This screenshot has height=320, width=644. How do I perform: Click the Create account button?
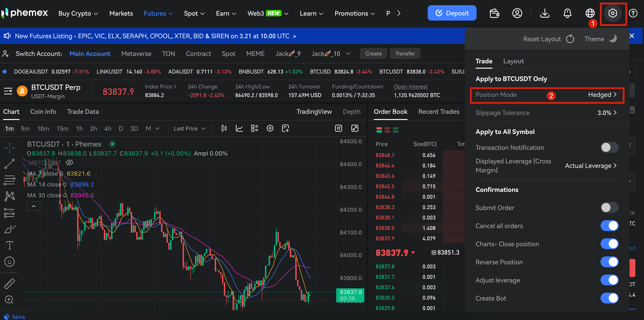(x=373, y=53)
